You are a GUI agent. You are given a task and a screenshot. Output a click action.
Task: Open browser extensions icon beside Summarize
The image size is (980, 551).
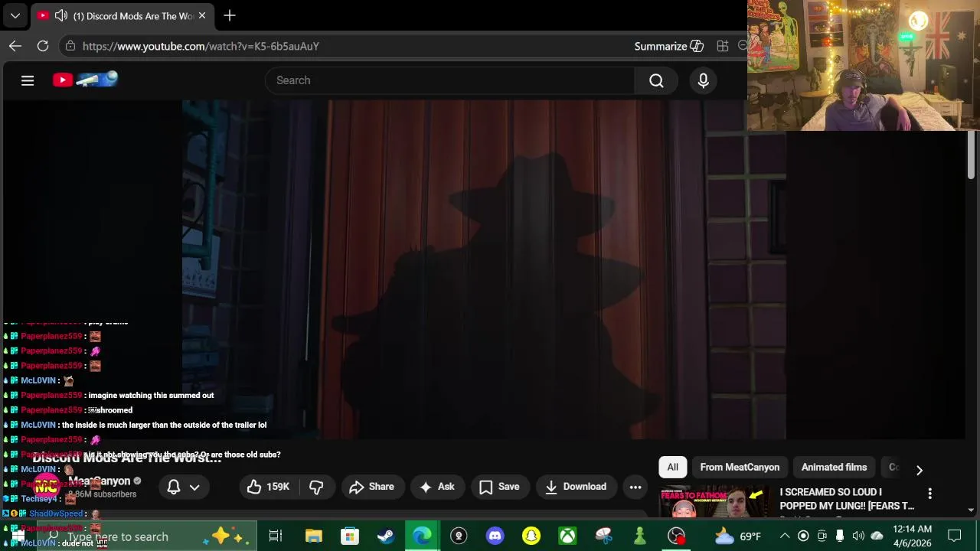722,46
